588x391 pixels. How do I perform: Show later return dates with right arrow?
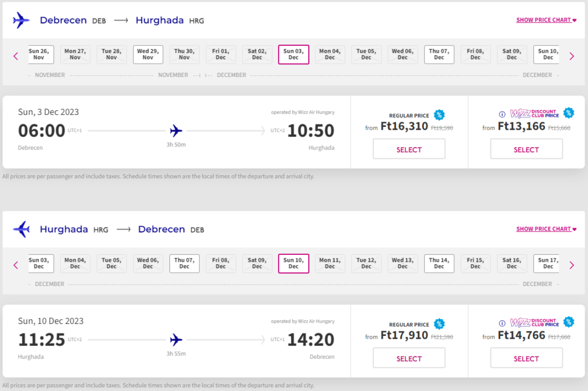click(571, 265)
